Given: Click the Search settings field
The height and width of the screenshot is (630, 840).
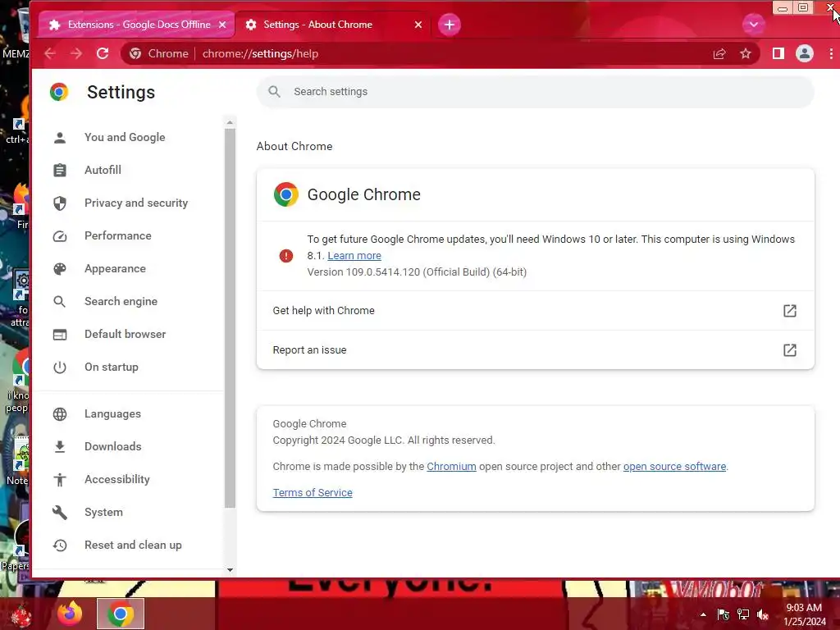Looking at the screenshot, I should coord(536,92).
